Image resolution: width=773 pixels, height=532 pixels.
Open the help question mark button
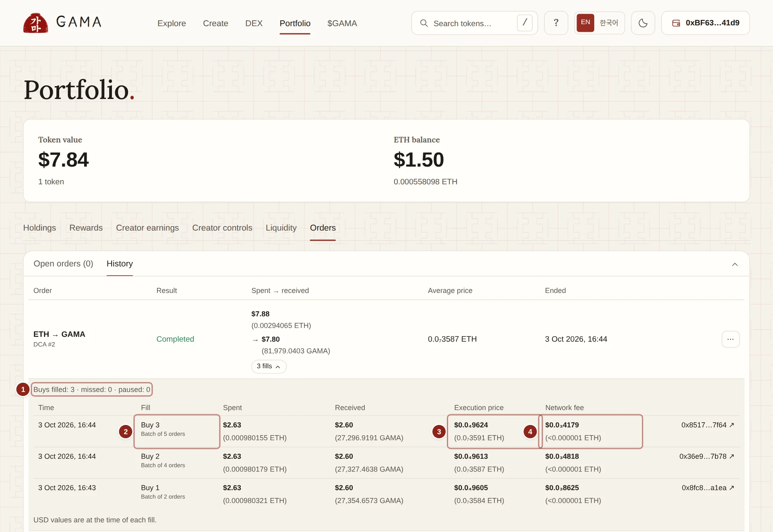point(556,23)
